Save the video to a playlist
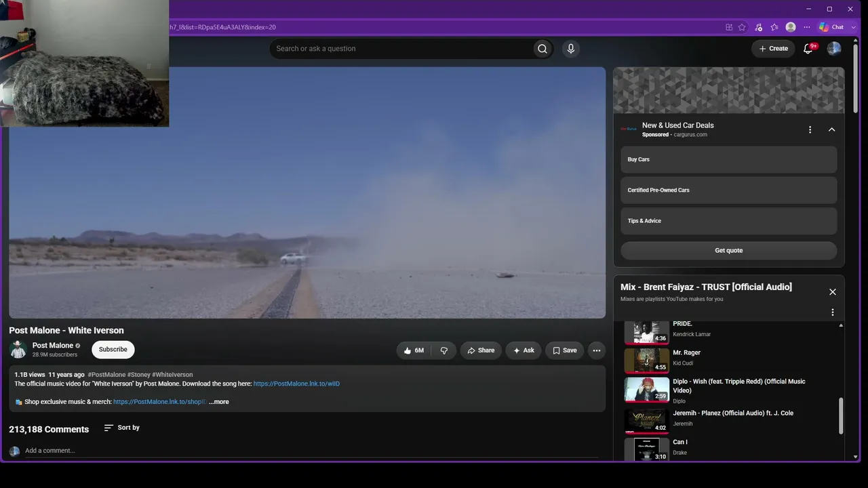This screenshot has width=868, height=488. tap(564, 350)
